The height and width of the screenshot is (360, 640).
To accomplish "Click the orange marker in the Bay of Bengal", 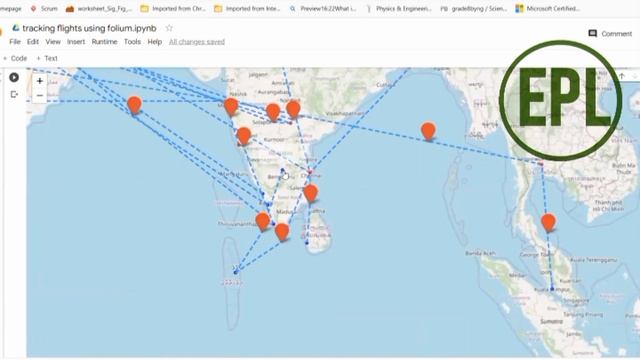I will tap(428, 131).
